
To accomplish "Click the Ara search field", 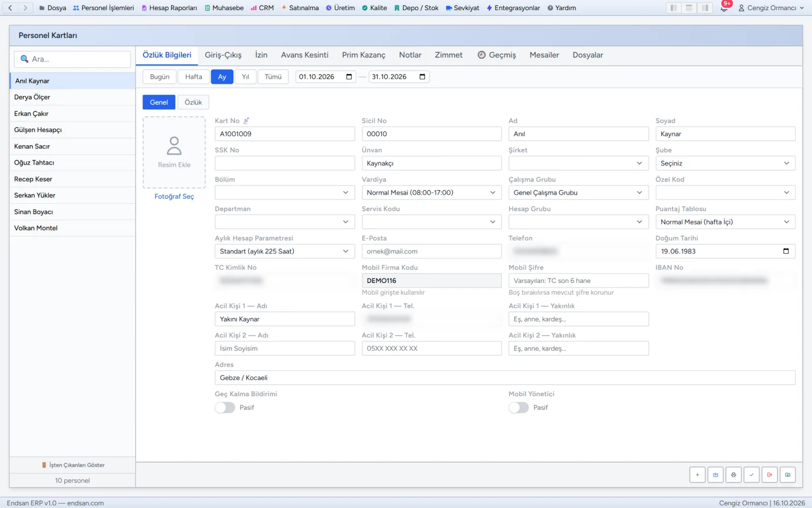I will tap(72, 59).
